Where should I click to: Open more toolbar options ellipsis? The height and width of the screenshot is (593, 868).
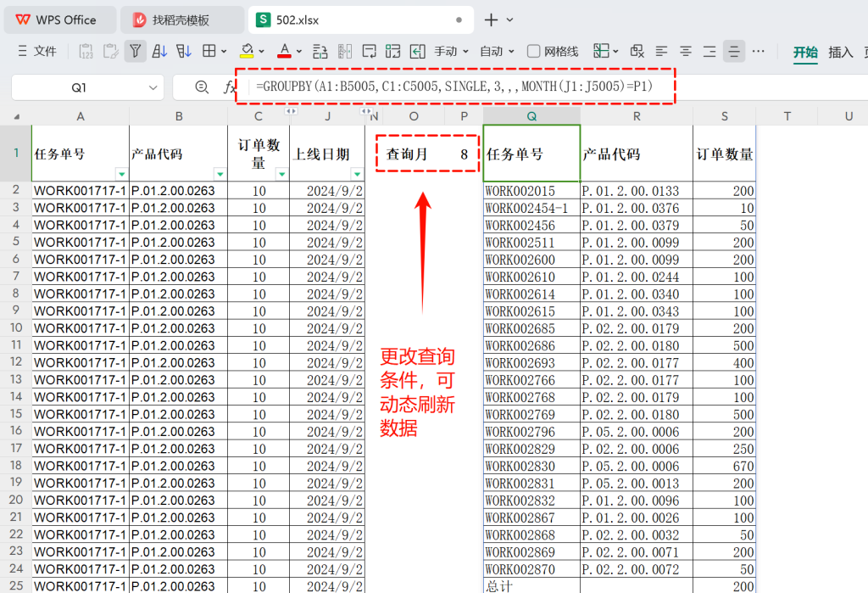tap(759, 52)
